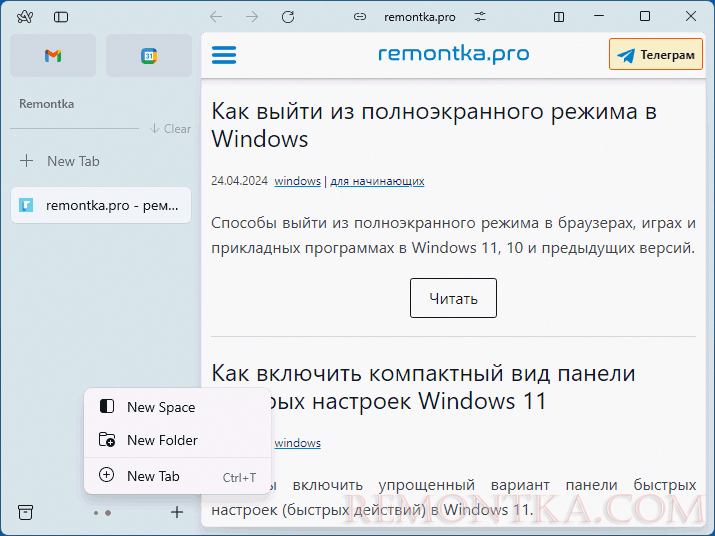This screenshot has width=715, height=536.
Task: Open split view icon in toolbar
Action: (x=559, y=17)
